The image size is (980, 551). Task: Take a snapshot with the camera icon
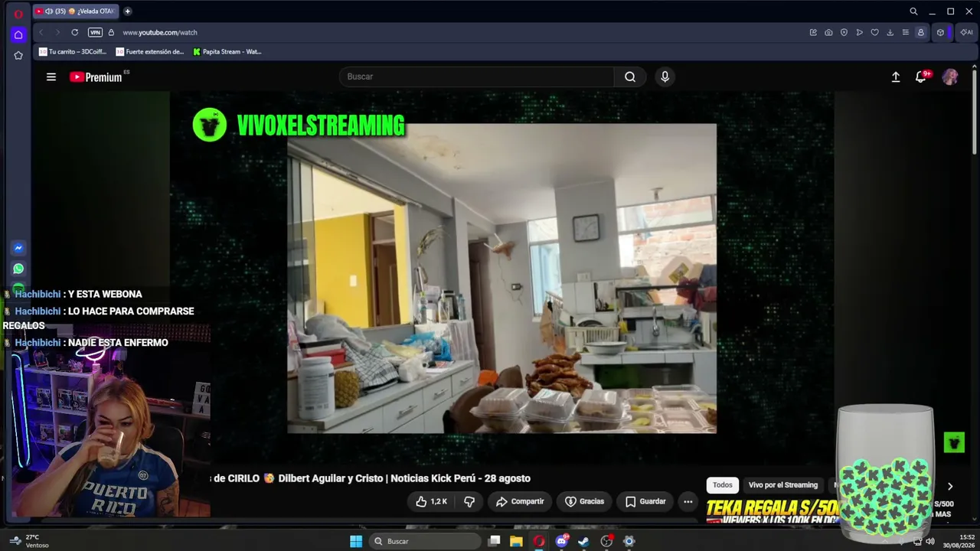click(828, 32)
